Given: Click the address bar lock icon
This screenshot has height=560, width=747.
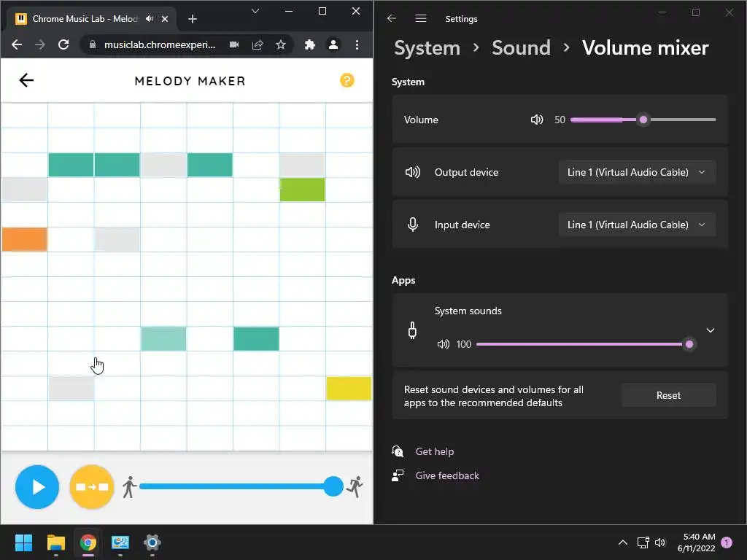Looking at the screenshot, I should (x=93, y=44).
